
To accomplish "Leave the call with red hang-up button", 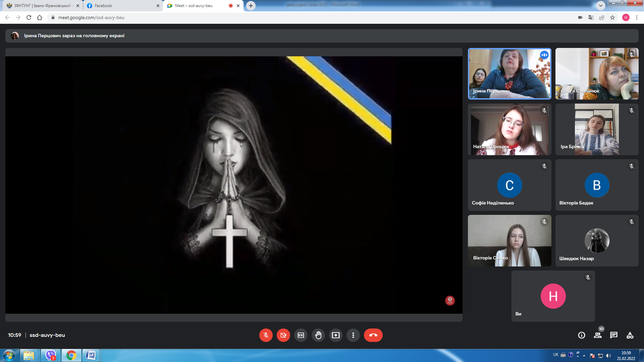I will click(x=373, y=335).
